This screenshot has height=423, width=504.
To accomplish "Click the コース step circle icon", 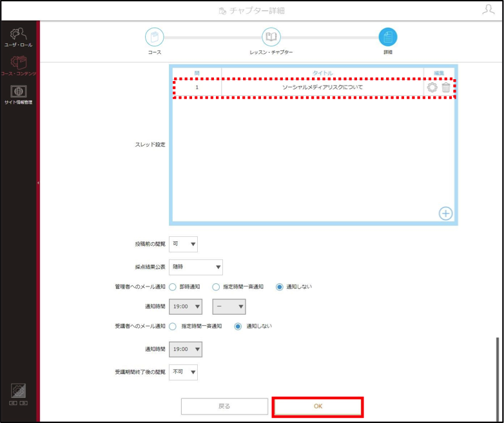I will coord(154,37).
